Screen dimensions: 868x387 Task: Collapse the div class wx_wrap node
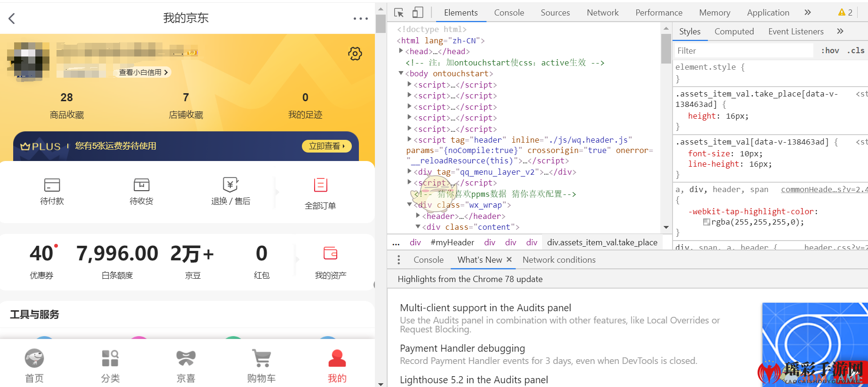click(x=410, y=204)
